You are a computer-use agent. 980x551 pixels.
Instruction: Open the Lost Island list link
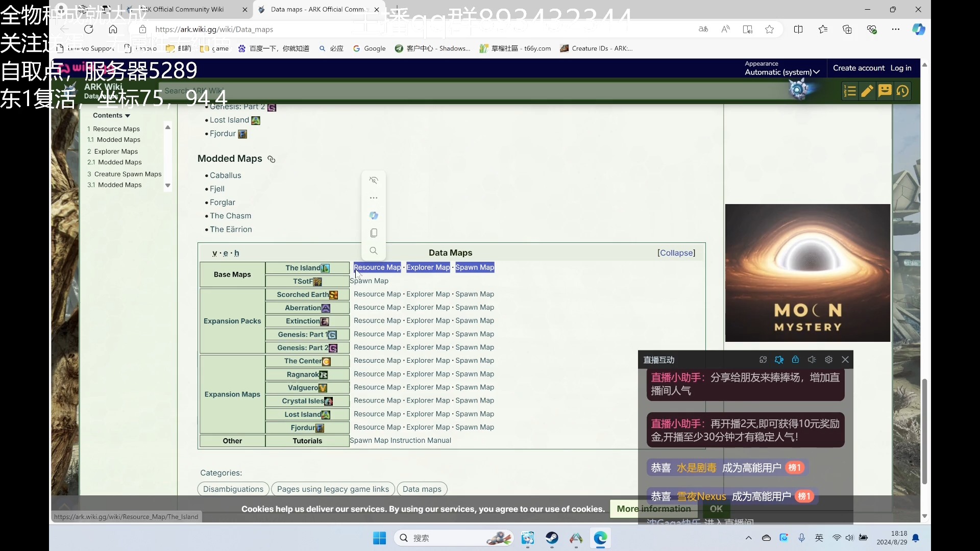click(x=229, y=120)
